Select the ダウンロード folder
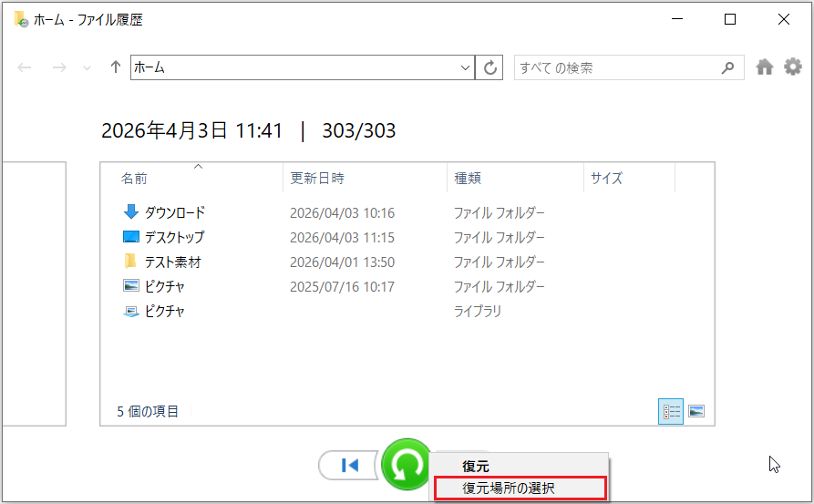Image resolution: width=814 pixels, height=504 pixels. [174, 212]
